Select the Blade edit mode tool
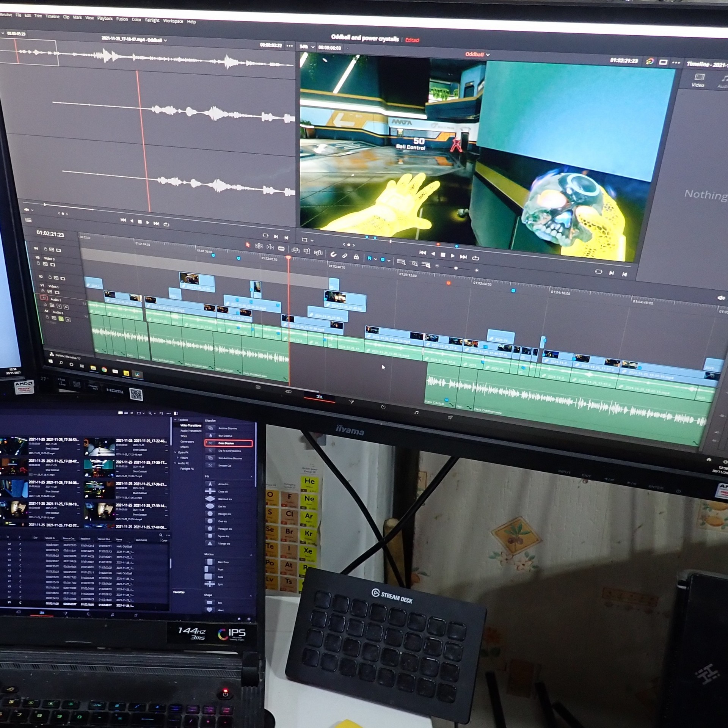728x728 pixels. click(x=281, y=248)
